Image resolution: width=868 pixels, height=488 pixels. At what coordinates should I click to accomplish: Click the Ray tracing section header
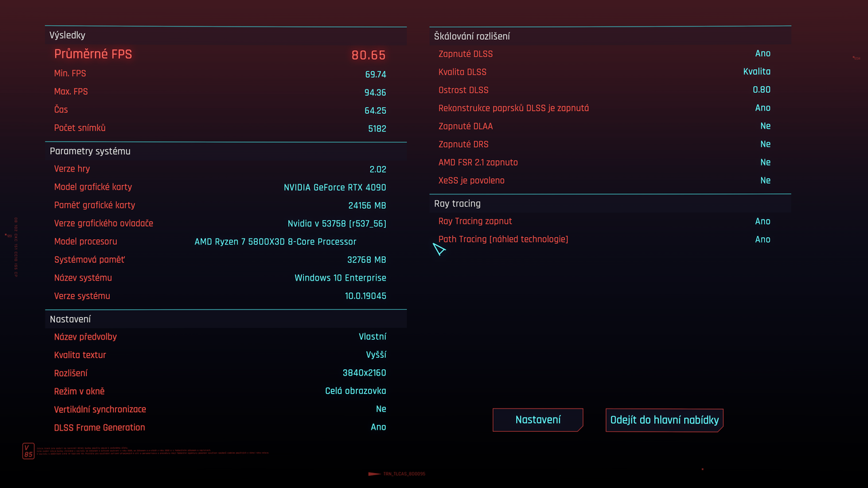click(x=458, y=204)
